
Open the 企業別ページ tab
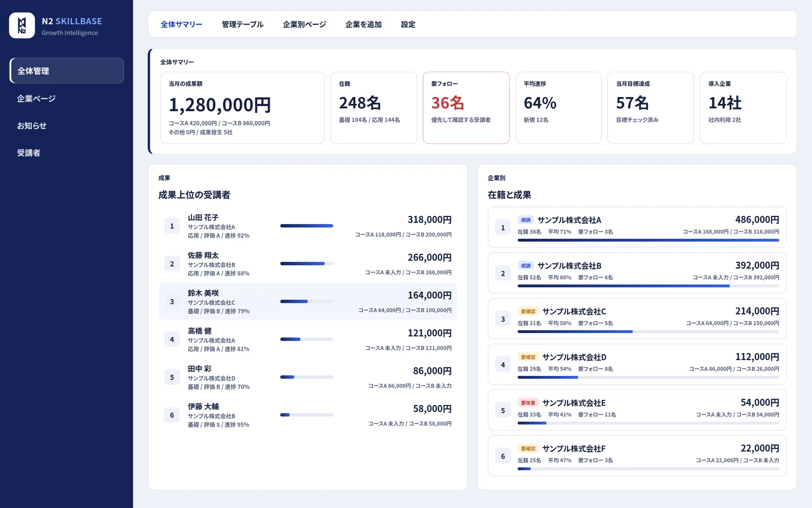[x=304, y=24]
